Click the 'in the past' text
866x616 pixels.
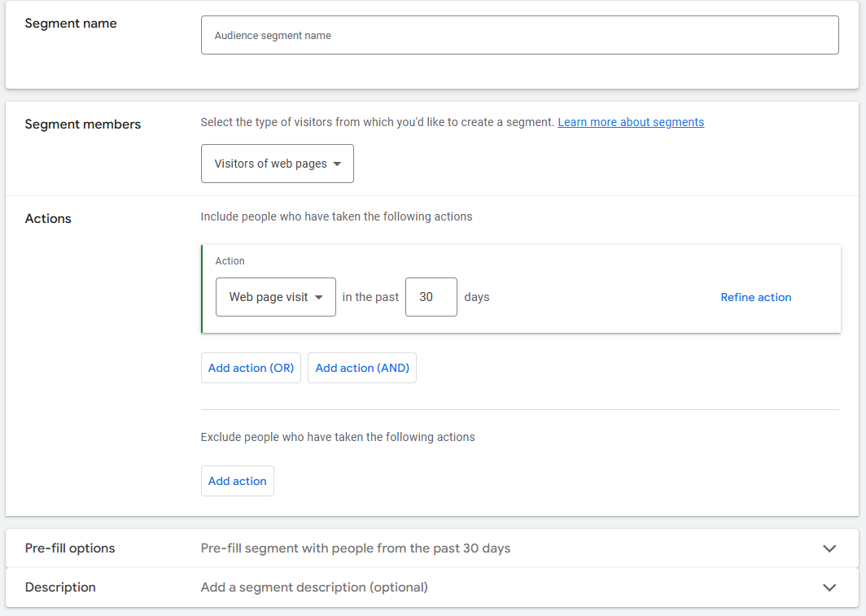(370, 297)
